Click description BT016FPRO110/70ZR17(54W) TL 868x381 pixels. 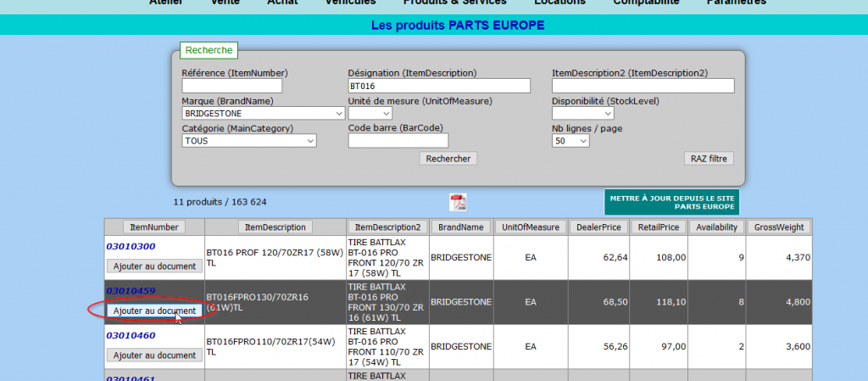pos(271,347)
